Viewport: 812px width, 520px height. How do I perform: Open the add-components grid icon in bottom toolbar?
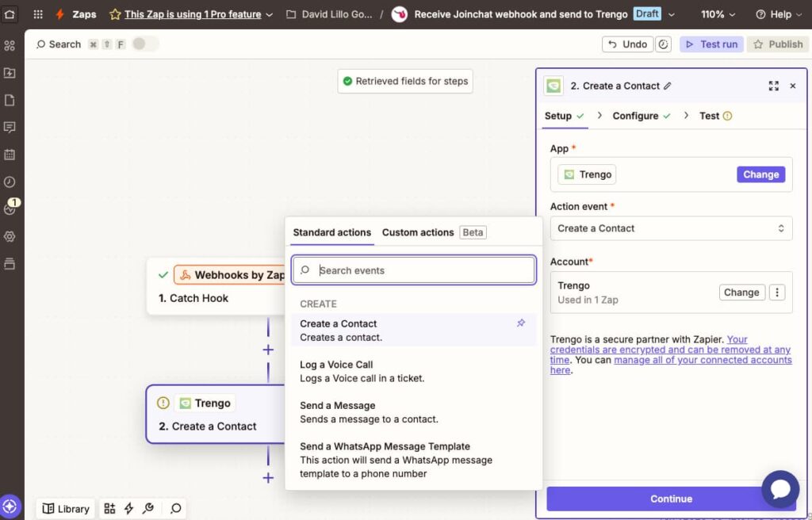pos(109,509)
